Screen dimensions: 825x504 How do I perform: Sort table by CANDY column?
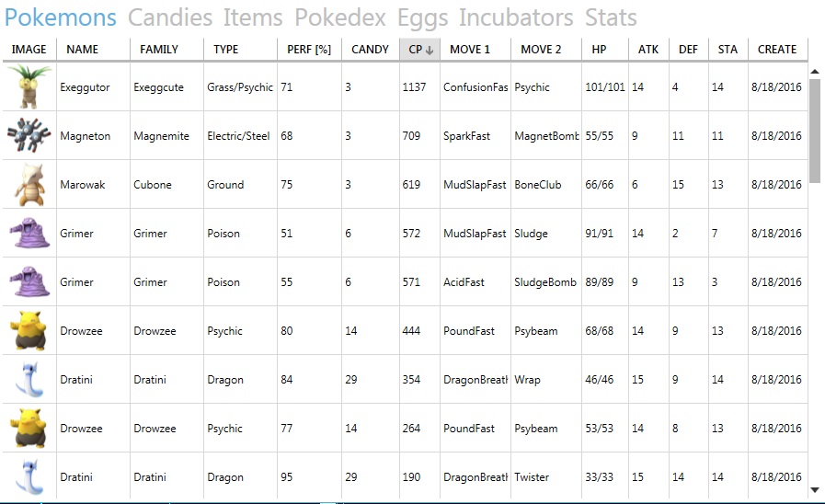(371, 50)
